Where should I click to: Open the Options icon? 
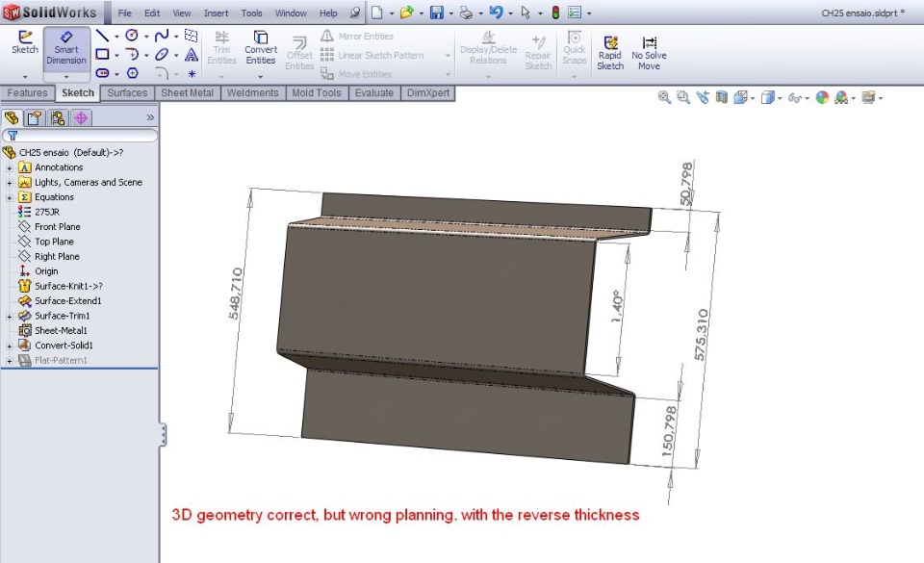tap(575, 13)
